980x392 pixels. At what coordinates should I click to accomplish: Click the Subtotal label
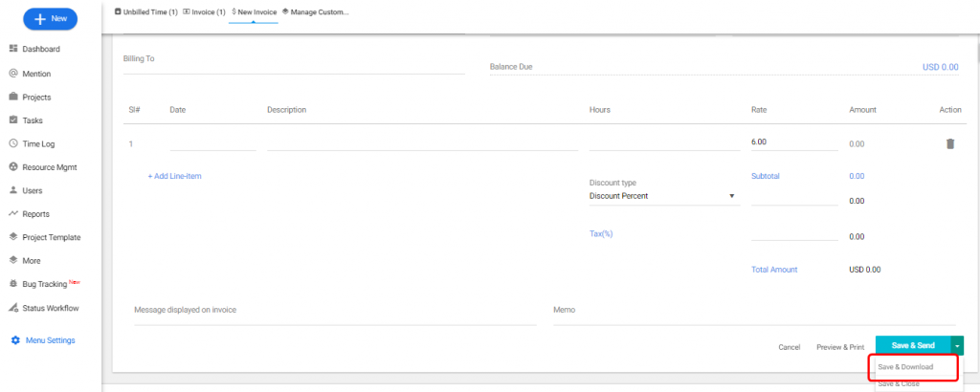tap(766, 176)
